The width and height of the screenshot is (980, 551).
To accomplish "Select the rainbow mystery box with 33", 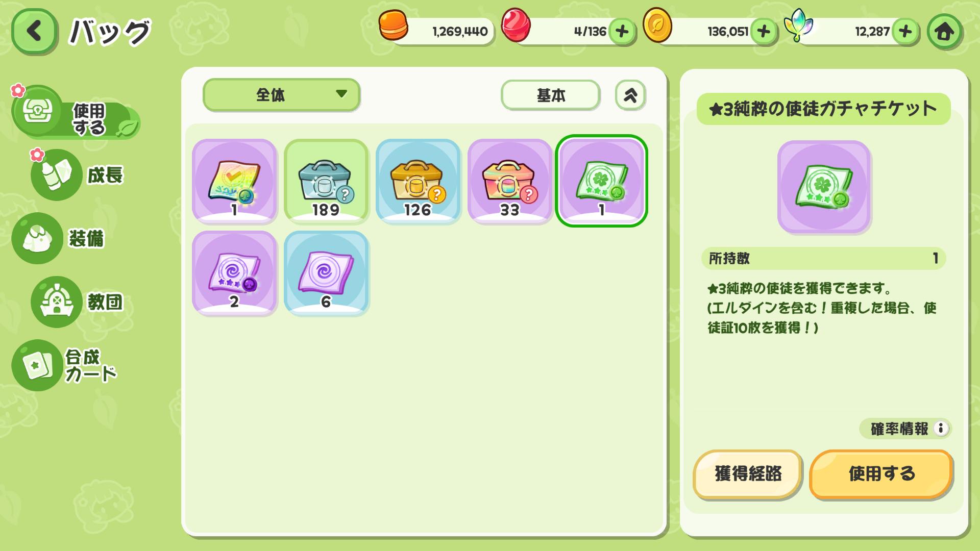I will [x=510, y=181].
